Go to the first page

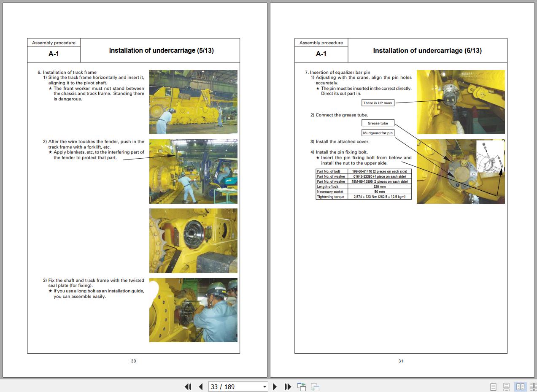pos(188,387)
